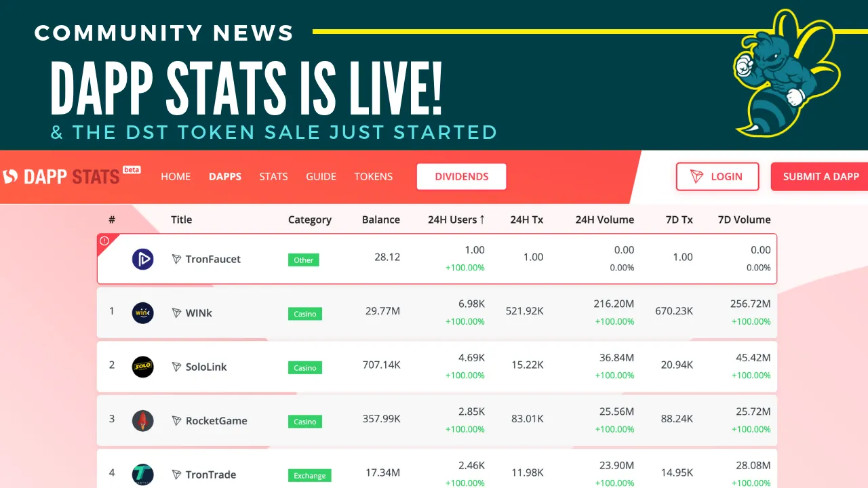Sort by the Category column header
This screenshot has width=868, height=488.
coord(310,220)
